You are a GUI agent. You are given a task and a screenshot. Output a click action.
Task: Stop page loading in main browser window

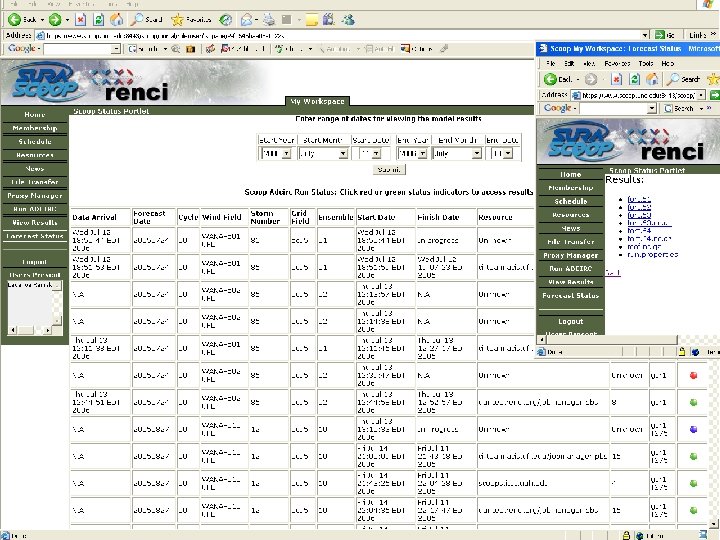coord(81,19)
